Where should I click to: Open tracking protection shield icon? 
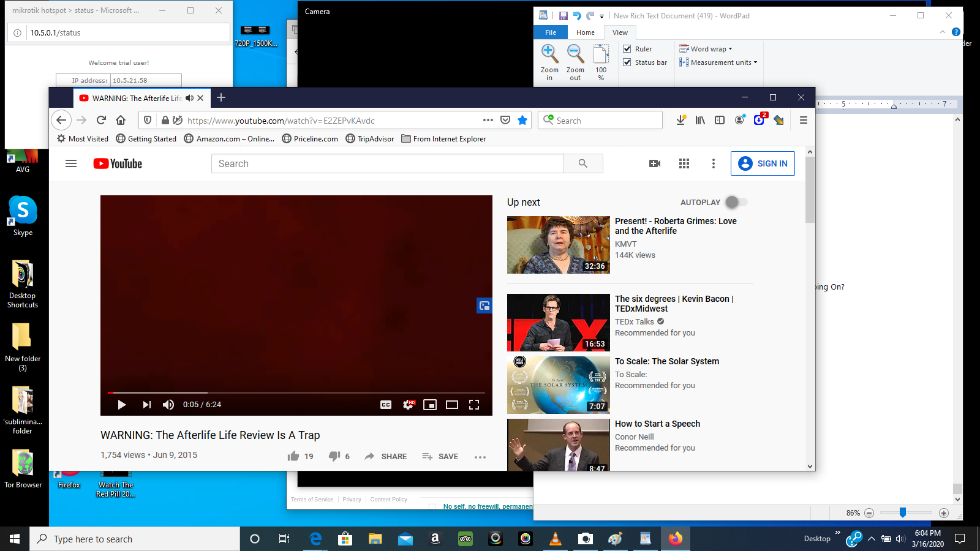click(148, 120)
